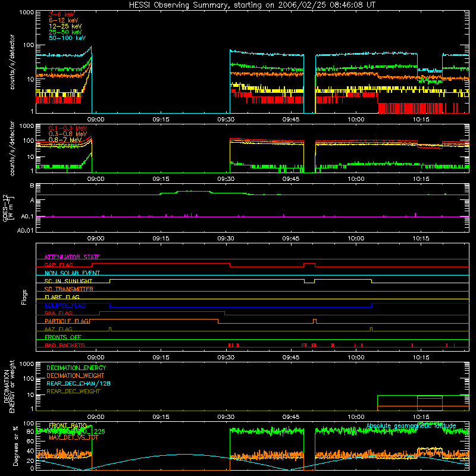Click 'DECIMATION ENERGY or weight' axis label

tap(9, 387)
